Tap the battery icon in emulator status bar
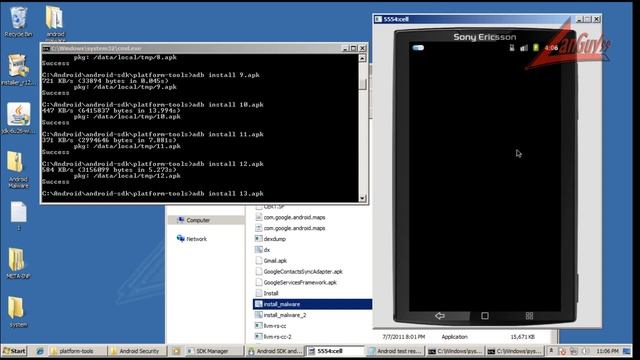 pyautogui.click(x=536, y=48)
